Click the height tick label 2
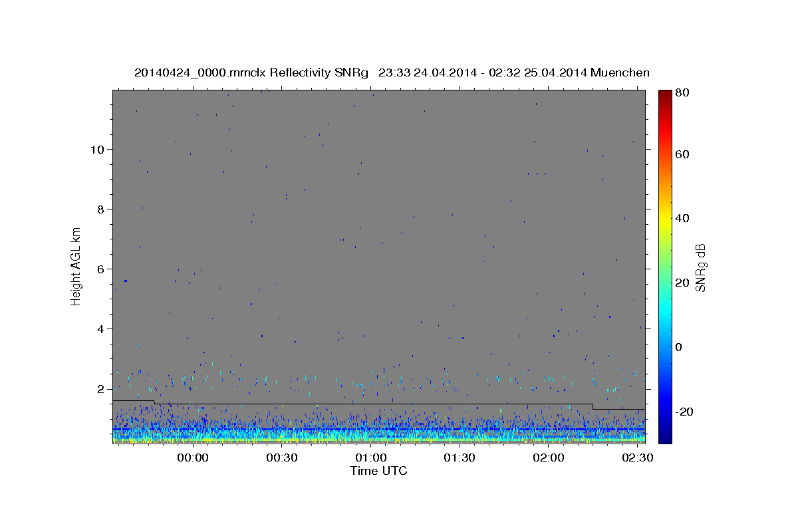This screenshot has width=798, height=532. coord(100,389)
